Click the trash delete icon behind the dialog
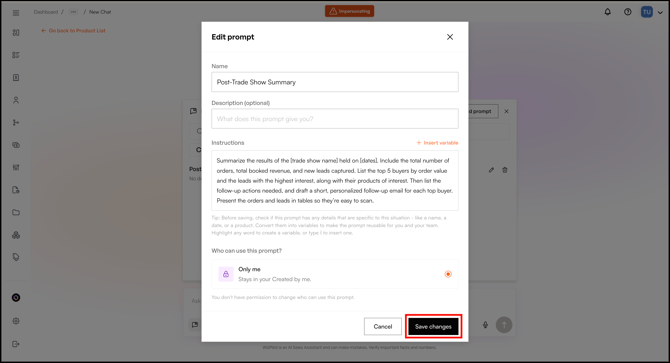The width and height of the screenshot is (670, 363). 505,170
